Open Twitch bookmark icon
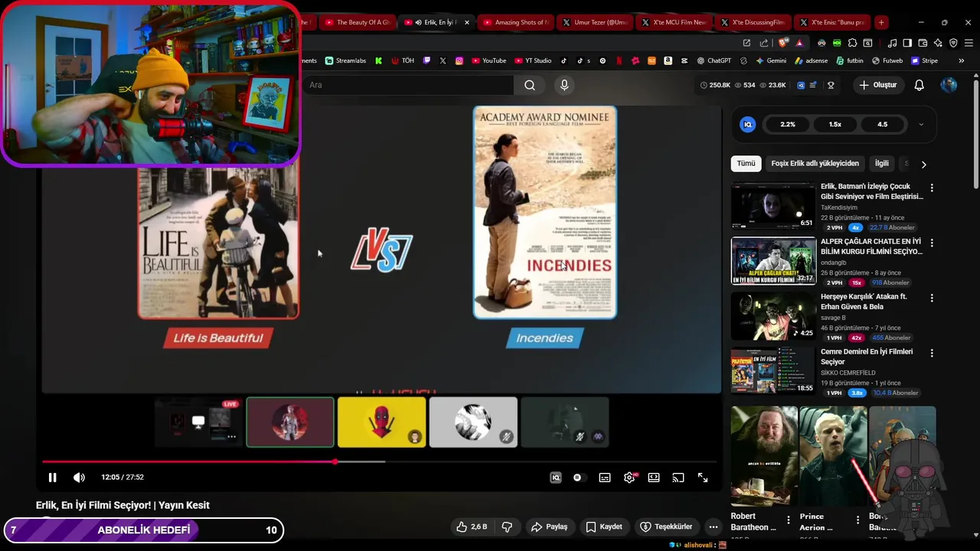 pos(426,60)
